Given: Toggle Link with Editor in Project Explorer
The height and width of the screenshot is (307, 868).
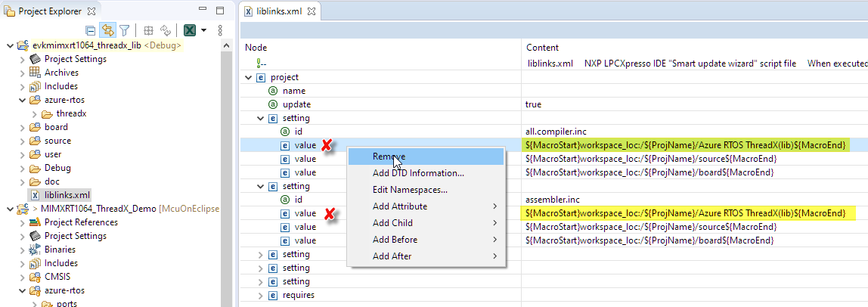Looking at the screenshot, I should [x=107, y=30].
